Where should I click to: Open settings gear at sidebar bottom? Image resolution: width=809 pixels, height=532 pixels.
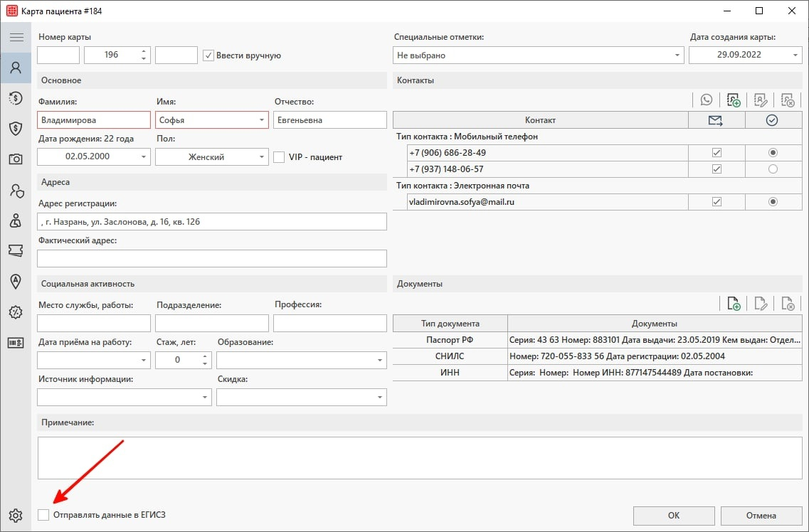pos(16,515)
